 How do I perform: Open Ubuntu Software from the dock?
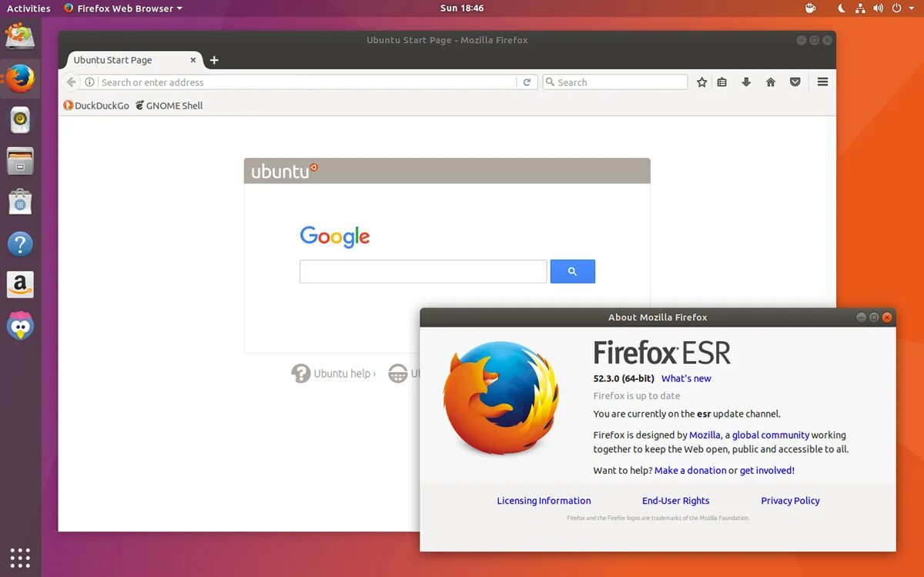[x=20, y=203]
